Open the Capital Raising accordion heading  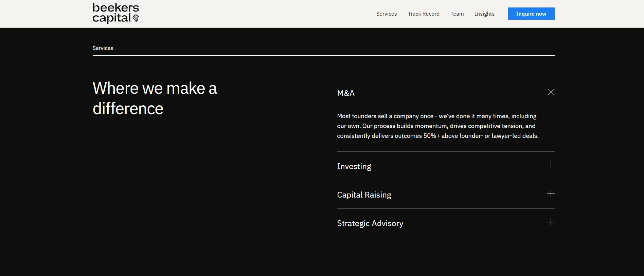point(364,195)
